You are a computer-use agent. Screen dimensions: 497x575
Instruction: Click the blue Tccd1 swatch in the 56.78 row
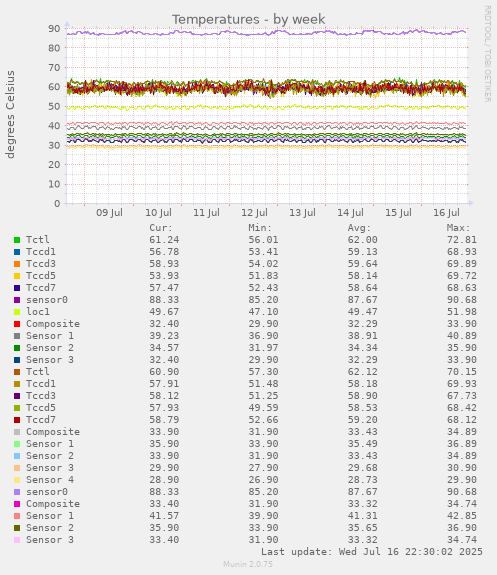coord(17,252)
